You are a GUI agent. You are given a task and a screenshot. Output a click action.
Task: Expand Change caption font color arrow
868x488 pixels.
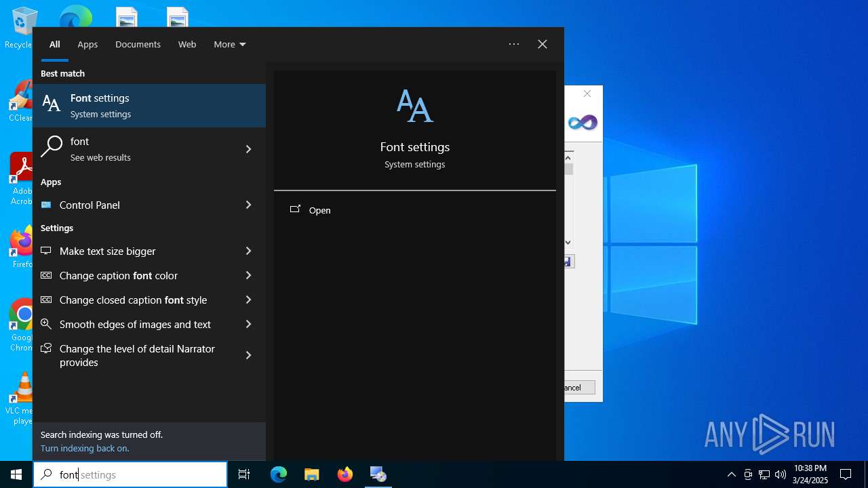[248, 275]
